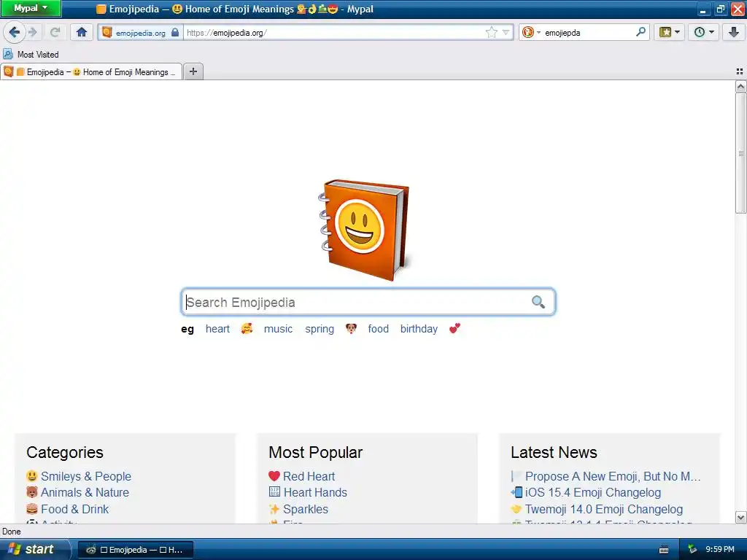The image size is (747, 560).
Task: Read Propose A New Emoji news article
Action: (613, 476)
